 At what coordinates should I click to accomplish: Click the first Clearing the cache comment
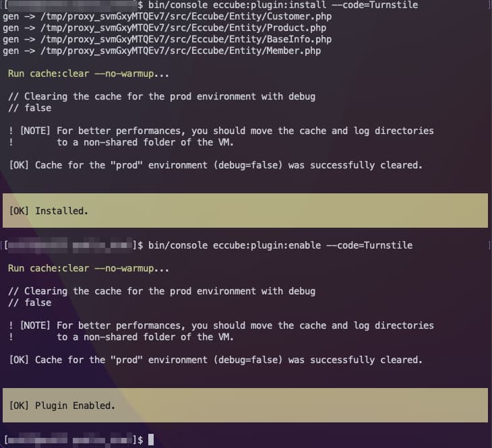click(x=162, y=102)
